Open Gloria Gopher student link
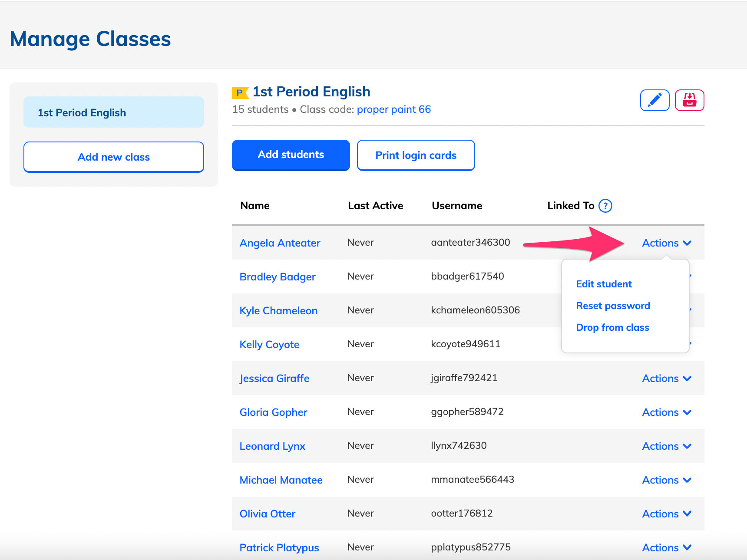 pyautogui.click(x=274, y=412)
